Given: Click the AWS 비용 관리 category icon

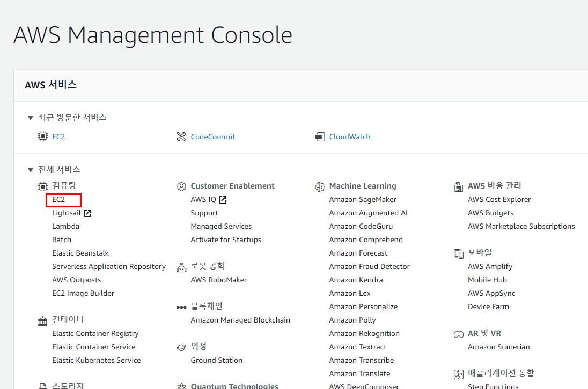Looking at the screenshot, I should point(458,186).
